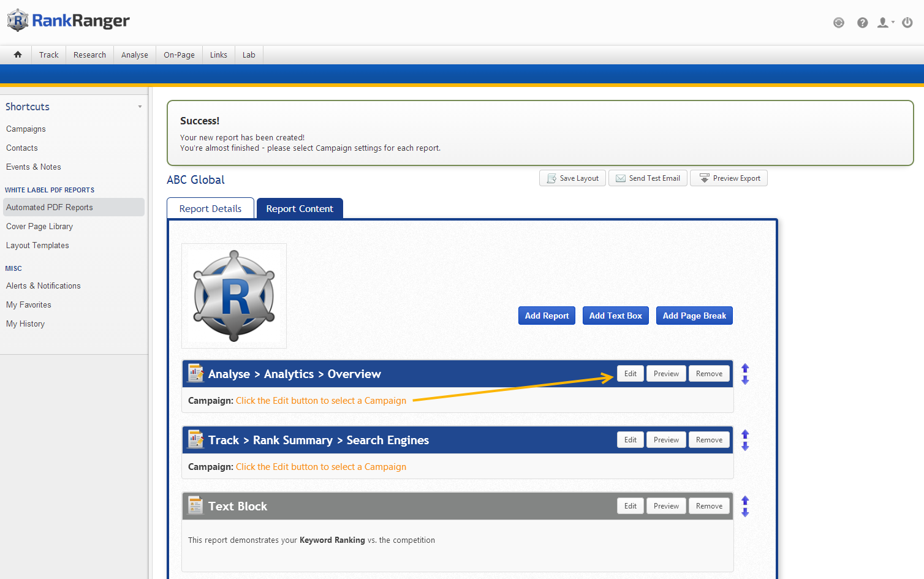The image size is (924, 579).
Task: Remove the Text Block section
Action: [709, 506]
